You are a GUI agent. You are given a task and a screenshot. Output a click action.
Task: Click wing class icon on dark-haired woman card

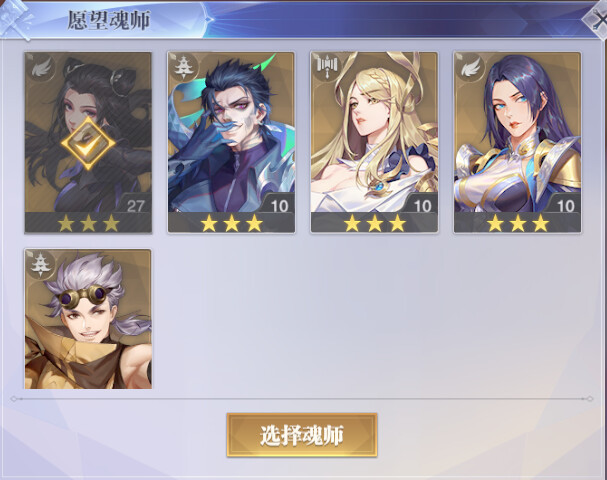(x=41, y=68)
